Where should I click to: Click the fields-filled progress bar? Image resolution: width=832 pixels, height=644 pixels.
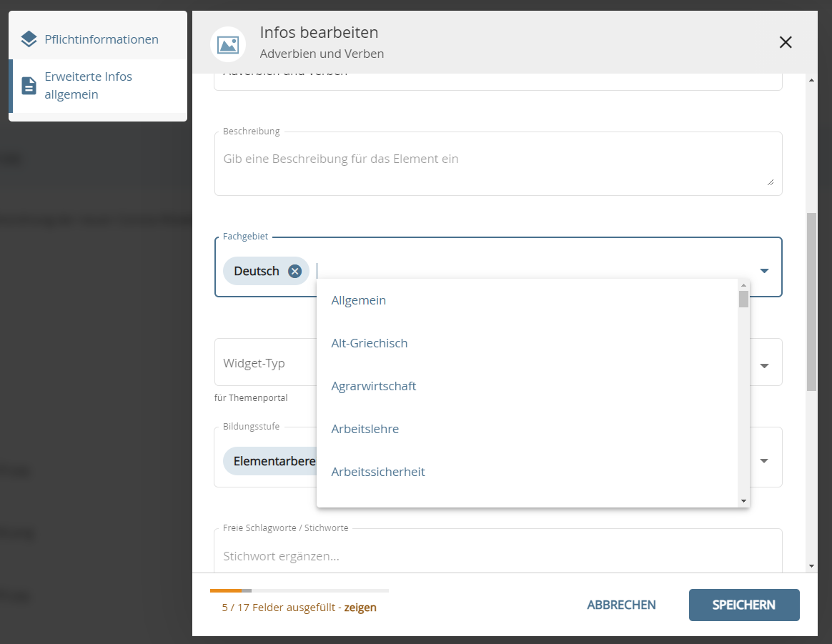click(299, 590)
